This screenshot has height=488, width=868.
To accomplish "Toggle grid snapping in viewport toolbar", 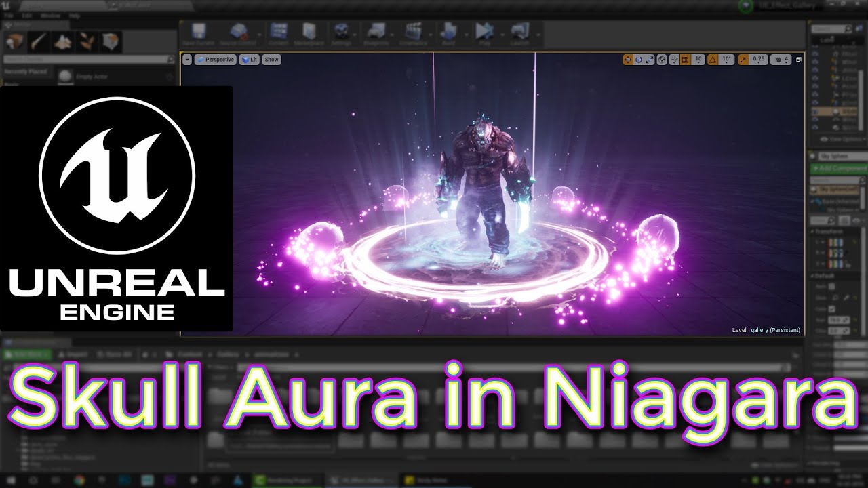I will [686, 60].
